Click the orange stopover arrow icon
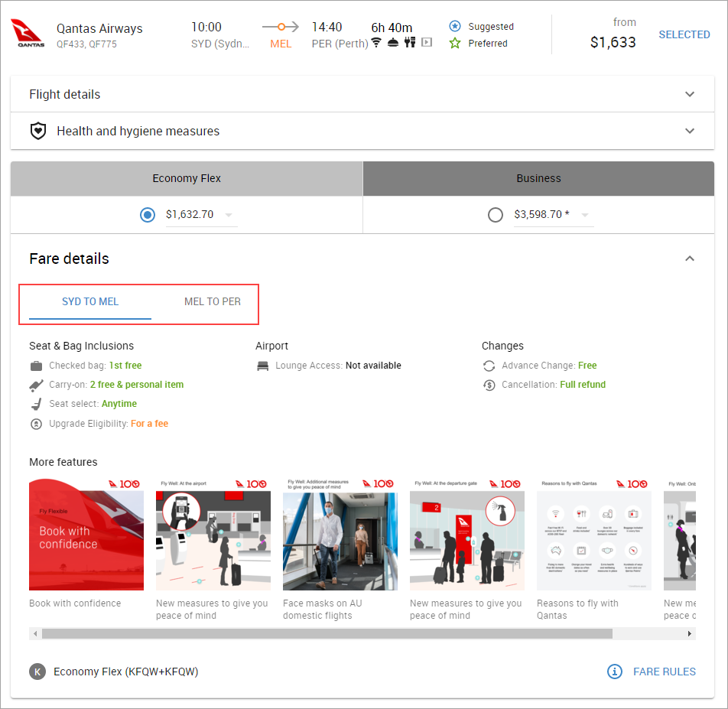728x709 pixels. (x=281, y=27)
